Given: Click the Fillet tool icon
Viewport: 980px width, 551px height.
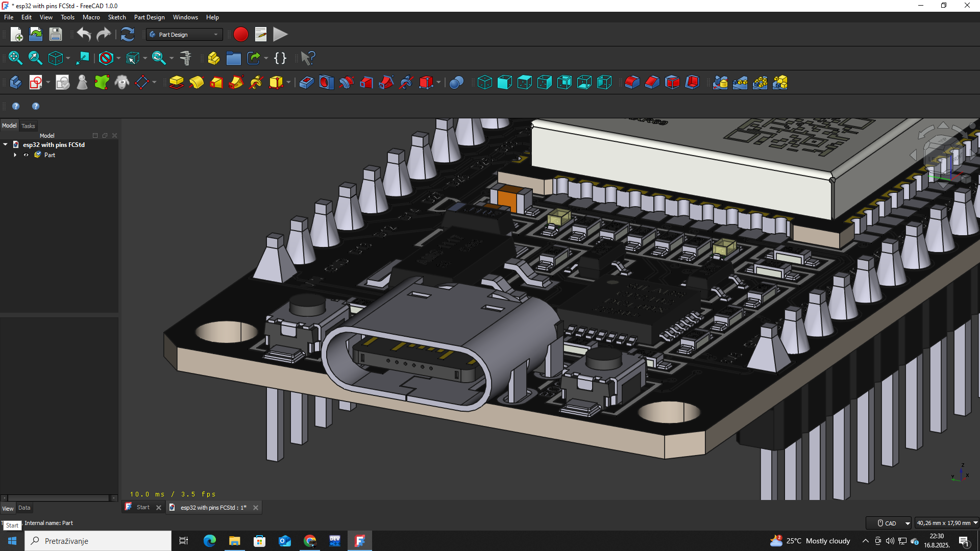Looking at the screenshot, I should pos(632,83).
